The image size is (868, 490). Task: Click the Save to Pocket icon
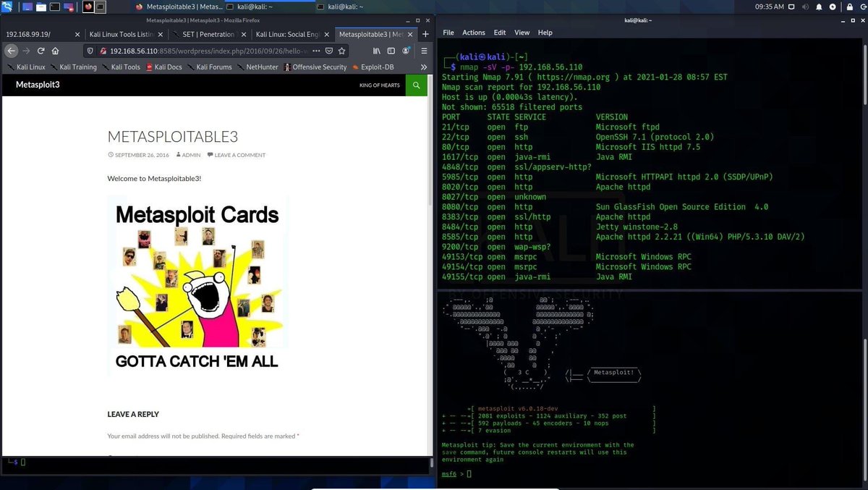pos(328,51)
